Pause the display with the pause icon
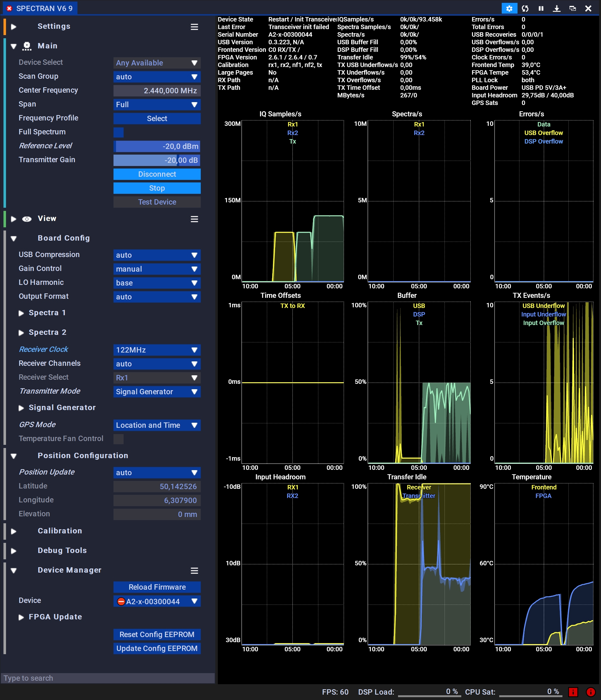This screenshot has height=700, width=601. pyautogui.click(x=541, y=9)
